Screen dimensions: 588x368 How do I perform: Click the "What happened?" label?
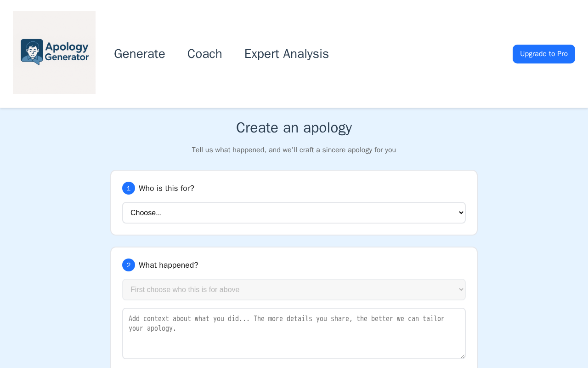point(169,265)
